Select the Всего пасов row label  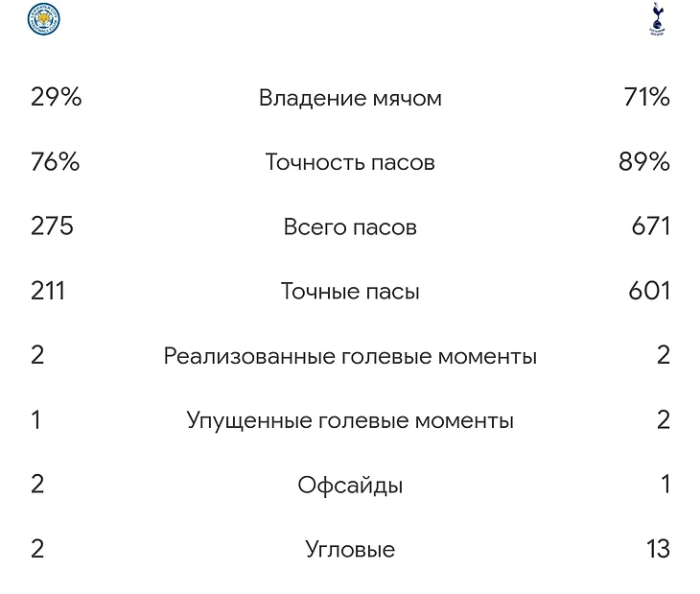click(x=350, y=226)
